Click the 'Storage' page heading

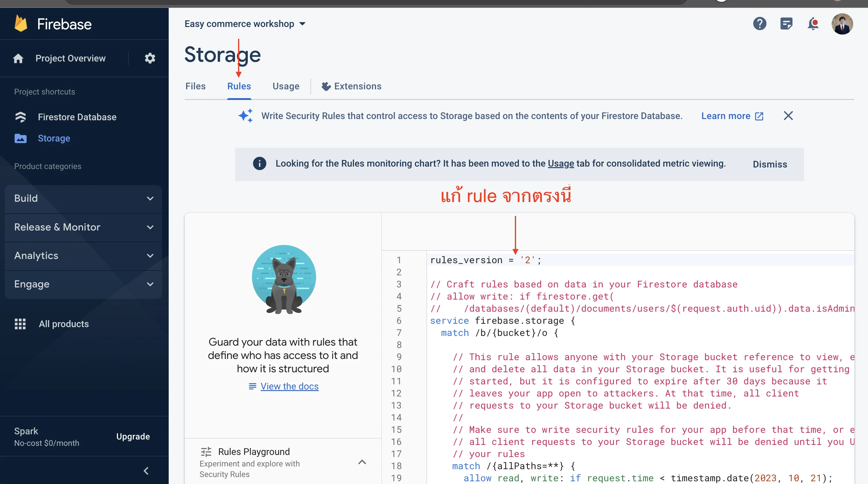click(x=222, y=54)
